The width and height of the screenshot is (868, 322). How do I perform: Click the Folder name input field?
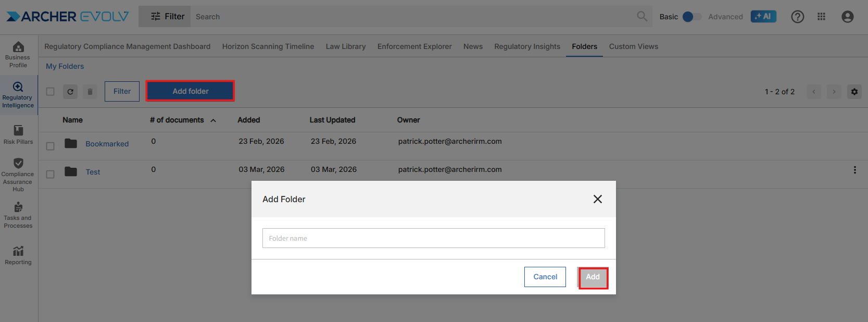pos(433,238)
